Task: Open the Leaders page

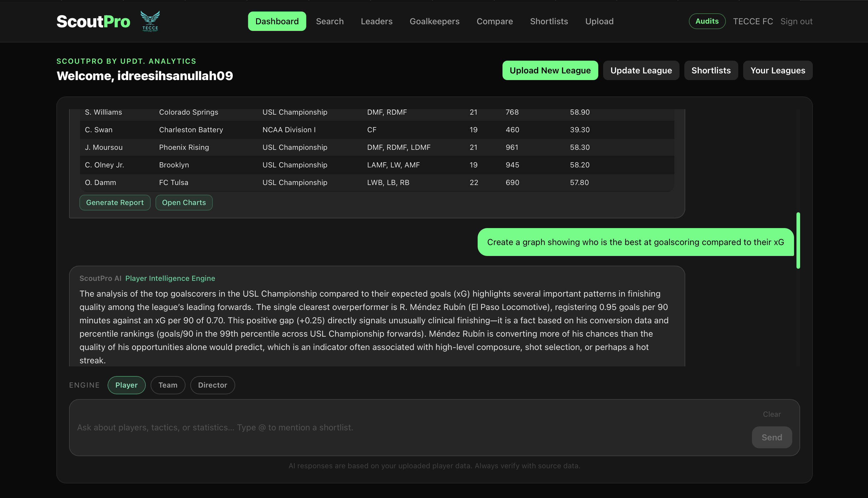Action: [x=377, y=21]
